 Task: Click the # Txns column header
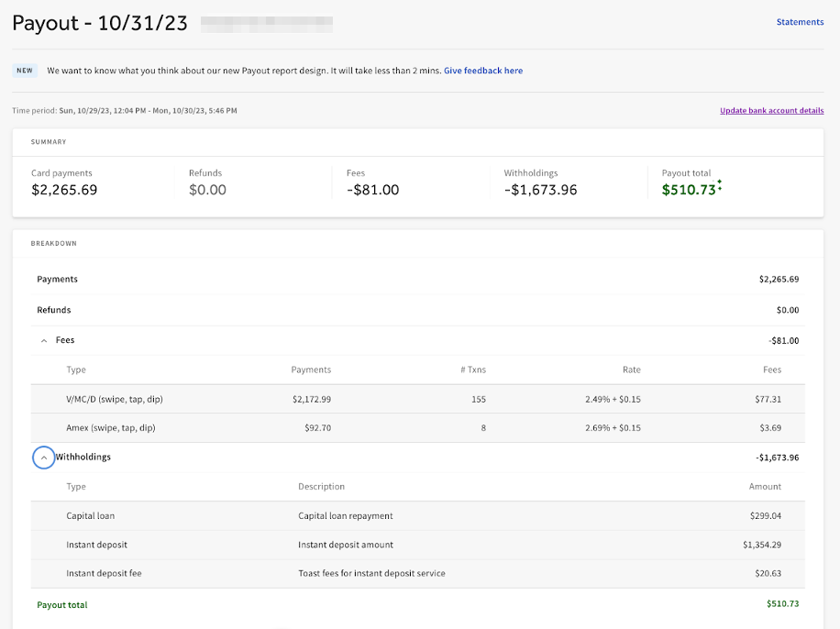pyautogui.click(x=472, y=370)
